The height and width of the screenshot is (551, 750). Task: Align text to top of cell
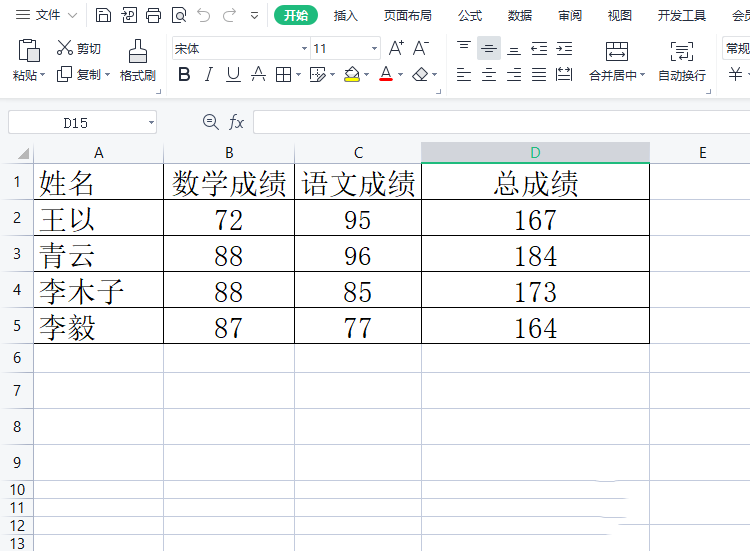463,48
